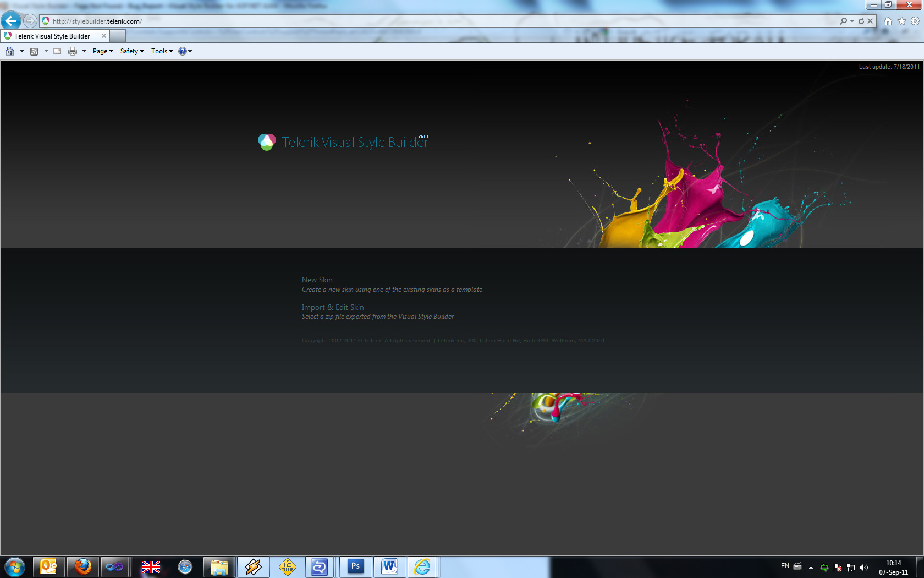Open the clock showing 10:14
The height and width of the screenshot is (578, 924).
pos(894,568)
